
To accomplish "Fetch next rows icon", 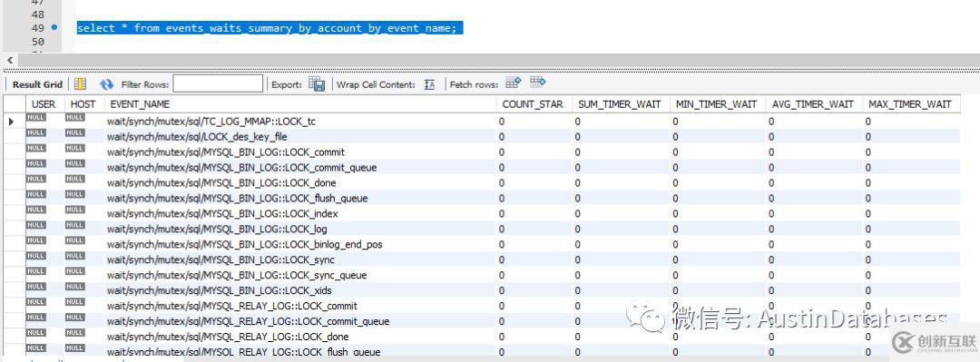I will 513,83.
